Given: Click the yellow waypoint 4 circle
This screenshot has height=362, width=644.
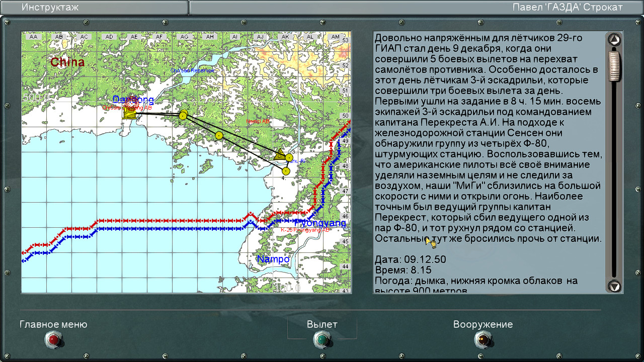Looking at the screenshot, I should point(286,171).
